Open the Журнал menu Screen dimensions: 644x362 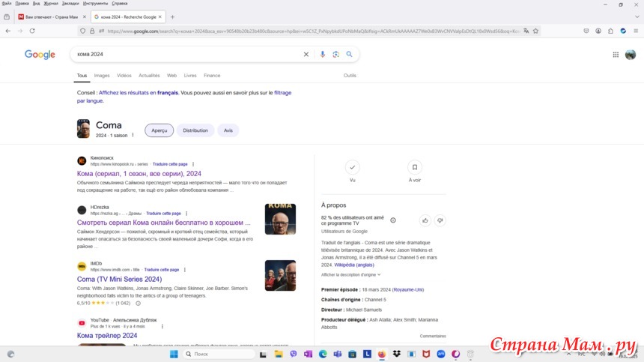[50, 3]
